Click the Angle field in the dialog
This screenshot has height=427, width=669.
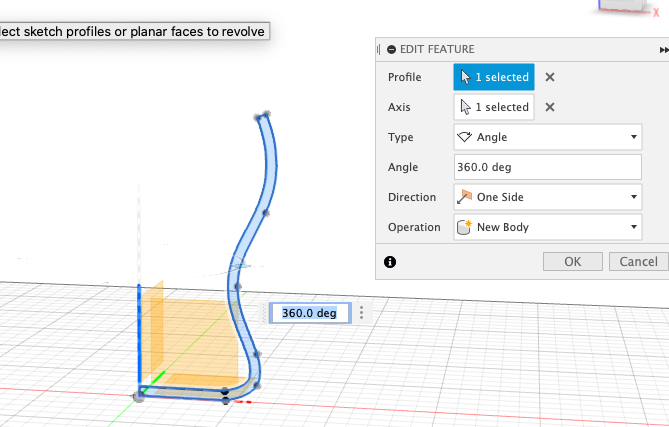tap(548, 167)
